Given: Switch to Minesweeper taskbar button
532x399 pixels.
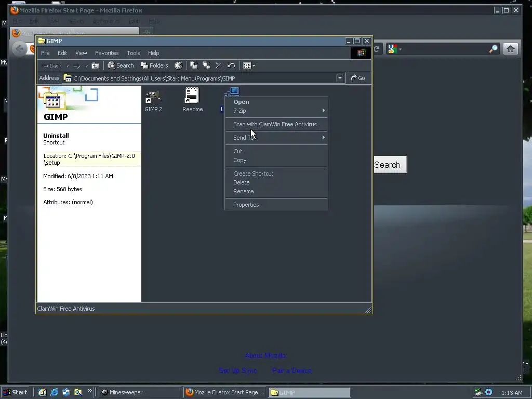Looking at the screenshot, I should pyautogui.click(x=140, y=392).
